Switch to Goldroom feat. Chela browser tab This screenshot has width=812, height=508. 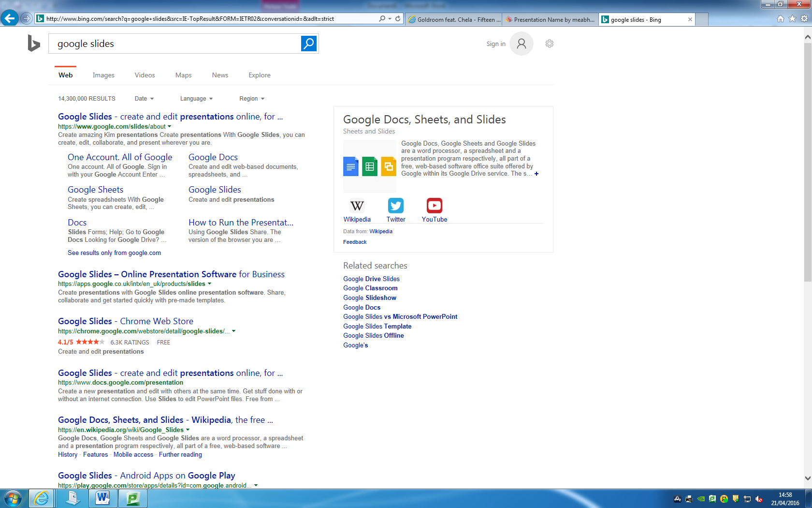click(453, 19)
